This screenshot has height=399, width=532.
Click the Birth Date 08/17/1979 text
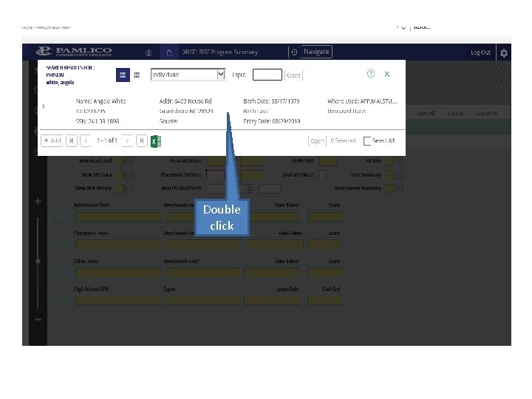pyautogui.click(x=271, y=101)
